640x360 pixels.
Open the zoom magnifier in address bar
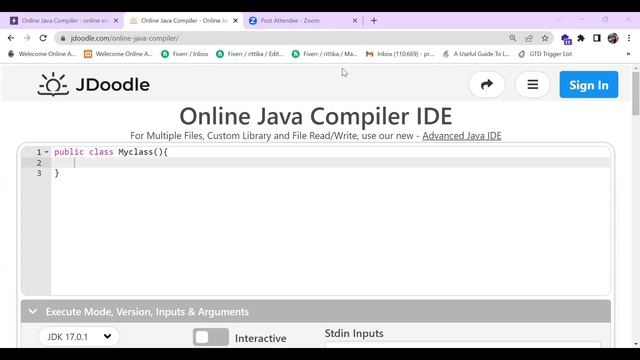click(513, 38)
